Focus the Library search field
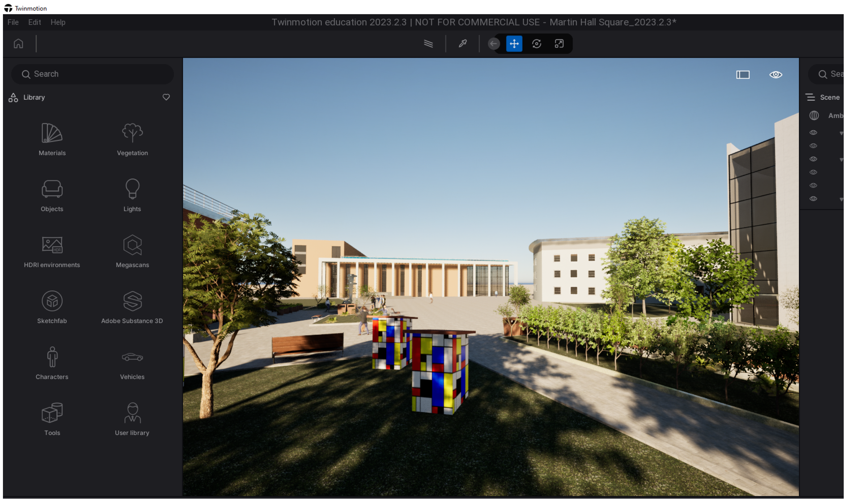 click(92, 74)
